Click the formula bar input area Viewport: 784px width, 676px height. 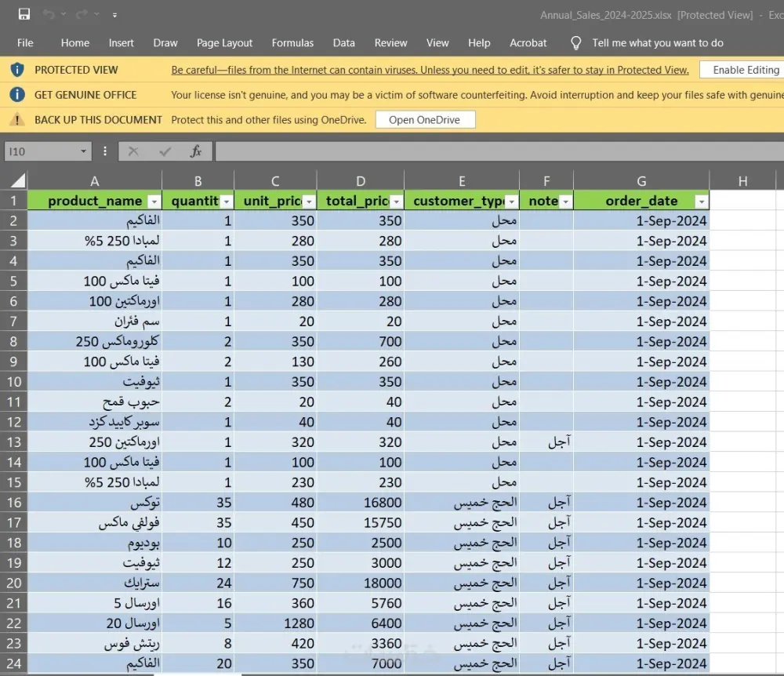coord(499,151)
